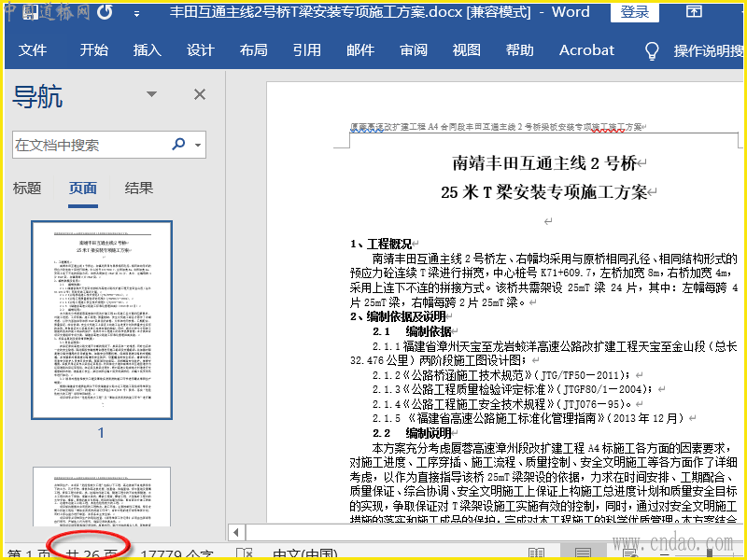Click the 17779 个字 word count
The width and height of the screenshot is (747, 560).
[x=177, y=554]
